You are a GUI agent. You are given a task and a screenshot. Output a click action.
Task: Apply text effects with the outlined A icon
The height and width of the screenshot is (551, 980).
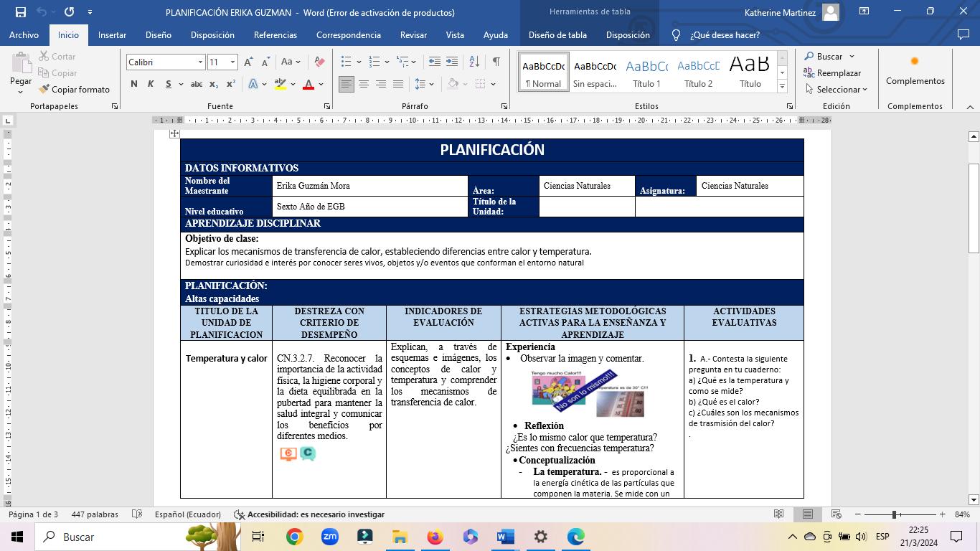(253, 84)
